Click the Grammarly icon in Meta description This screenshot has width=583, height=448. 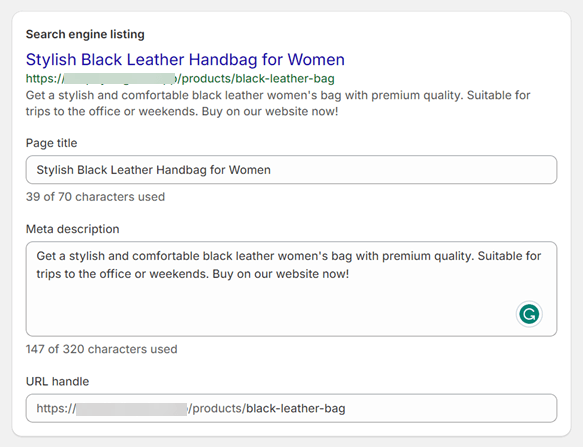click(x=529, y=314)
